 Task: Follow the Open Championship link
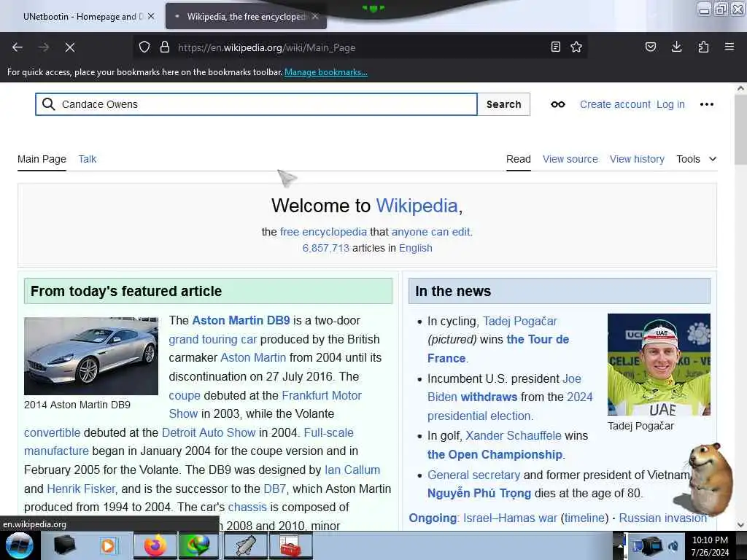pos(495,455)
